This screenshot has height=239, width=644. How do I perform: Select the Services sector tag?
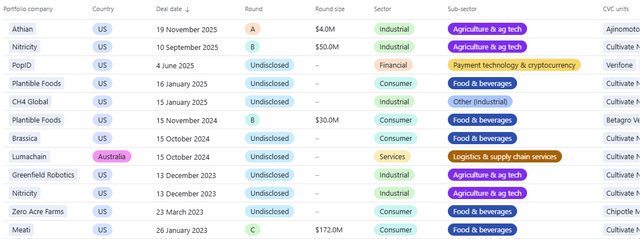point(392,157)
